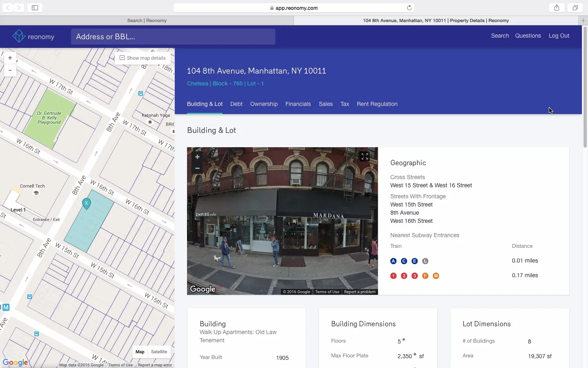Reload the page in Safari

point(409,8)
